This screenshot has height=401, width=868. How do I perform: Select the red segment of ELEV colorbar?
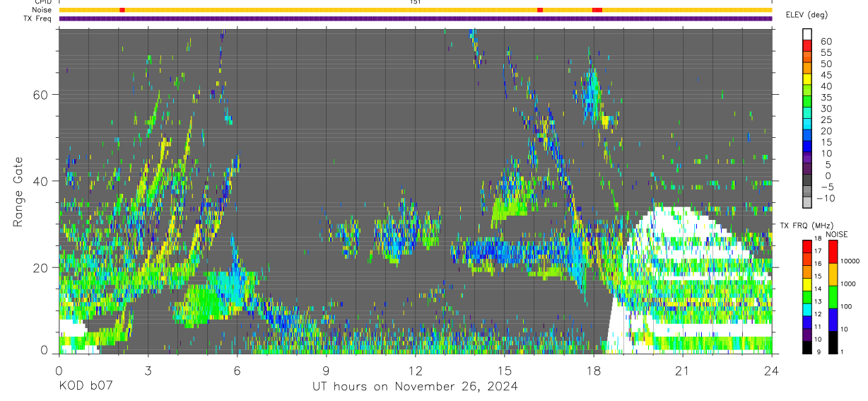tap(807, 45)
